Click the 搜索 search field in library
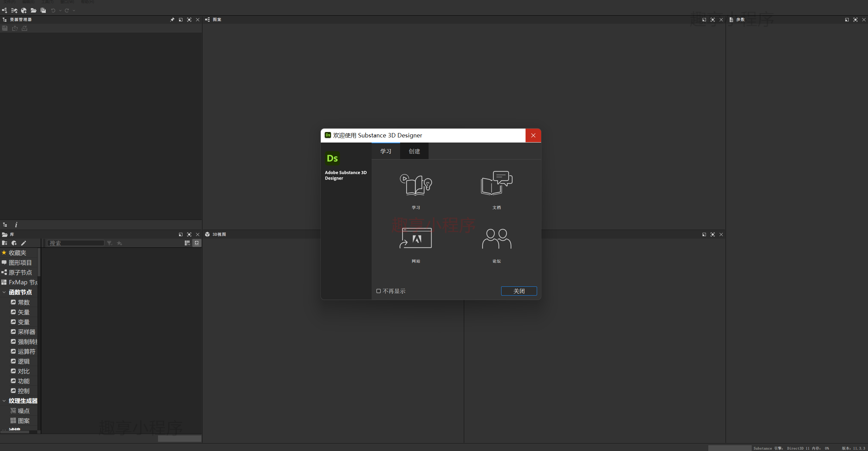Image resolution: width=868 pixels, height=451 pixels. tap(76, 243)
